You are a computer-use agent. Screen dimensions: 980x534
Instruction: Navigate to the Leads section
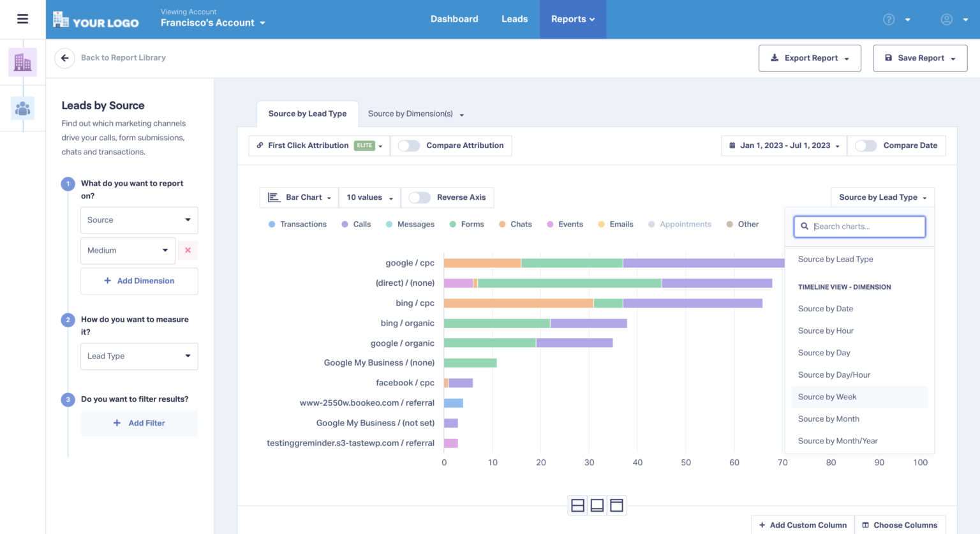click(514, 19)
